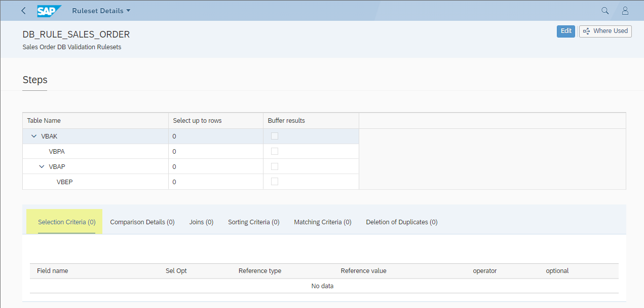
Task: Toggle Buffer results checkbox for VBAP
Action: pyautogui.click(x=275, y=166)
